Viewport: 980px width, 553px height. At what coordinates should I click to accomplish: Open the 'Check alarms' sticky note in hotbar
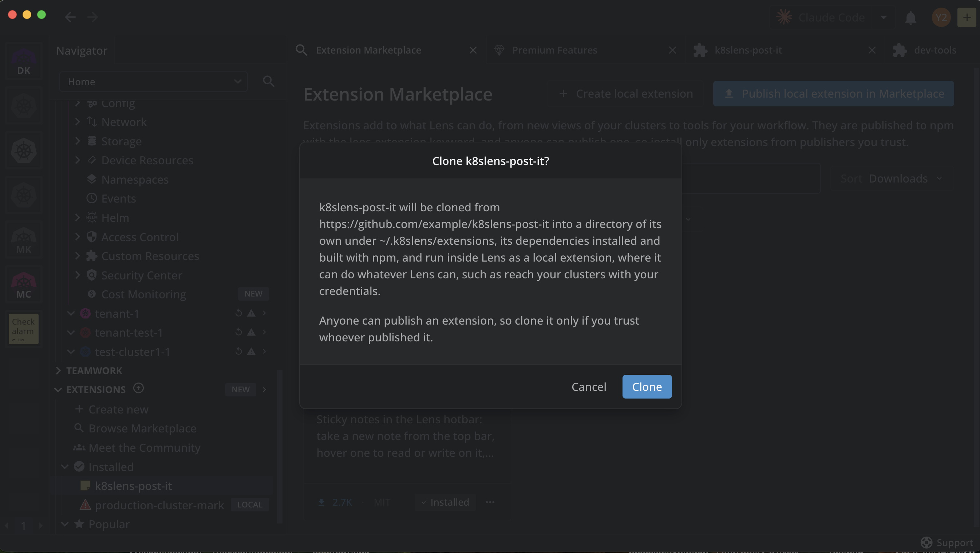[x=24, y=329]
